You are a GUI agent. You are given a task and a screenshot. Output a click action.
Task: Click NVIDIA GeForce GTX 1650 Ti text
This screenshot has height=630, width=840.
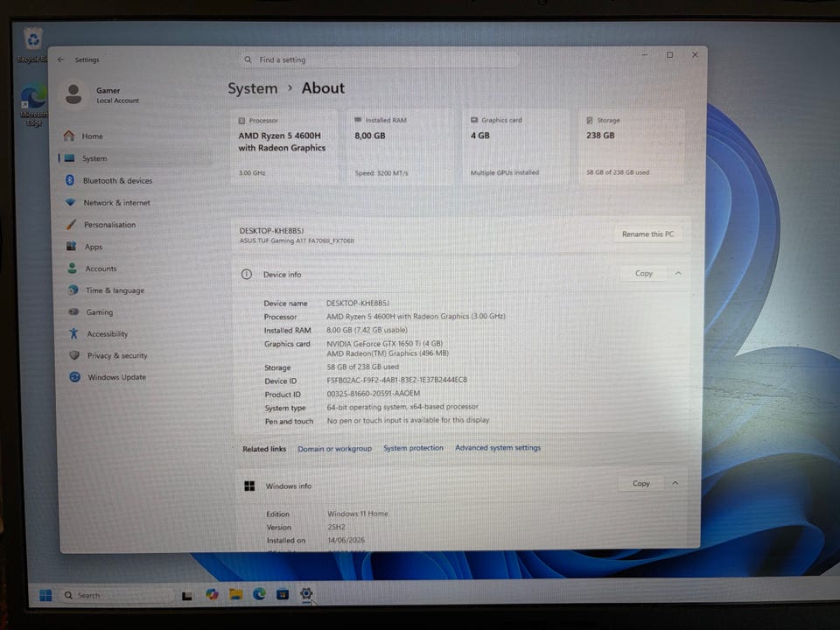[384, 343]
